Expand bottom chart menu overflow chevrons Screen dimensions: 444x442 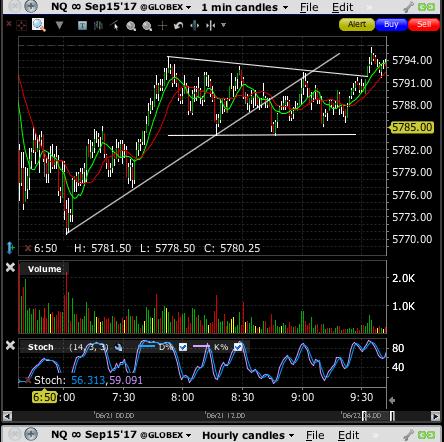click(375, 435)
